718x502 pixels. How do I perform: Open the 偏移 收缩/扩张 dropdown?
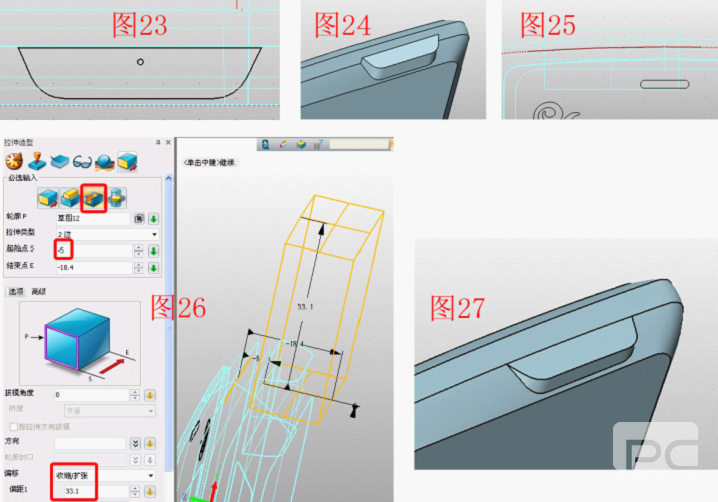pyautogui.click(x=152, y=475)
